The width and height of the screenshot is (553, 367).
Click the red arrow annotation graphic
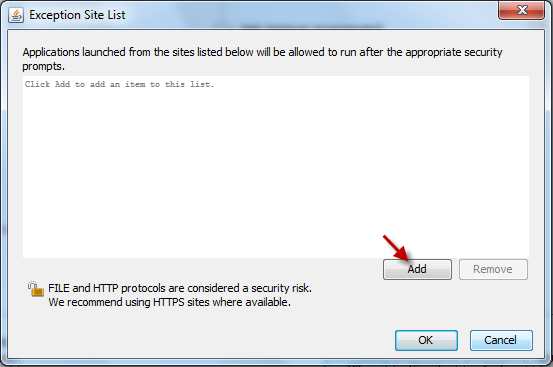click(x=396, y=248)
